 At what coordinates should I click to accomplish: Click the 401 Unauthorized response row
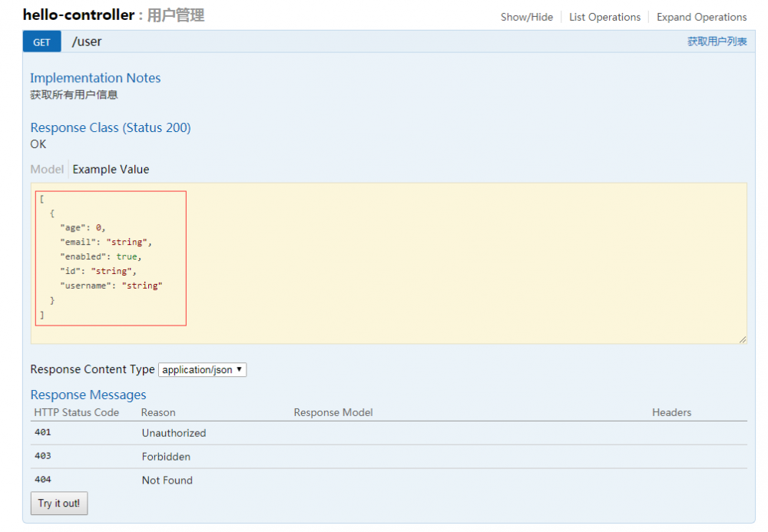pos(174,432)
